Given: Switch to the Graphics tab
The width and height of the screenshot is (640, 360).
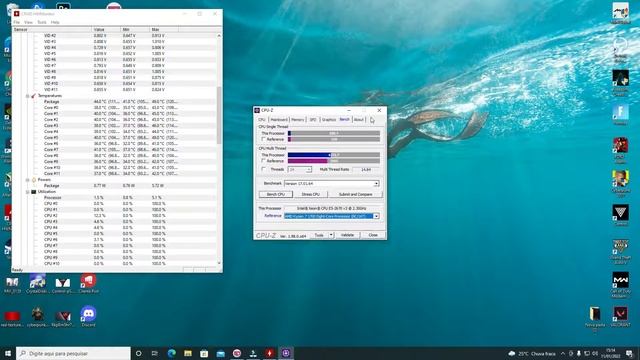Looking at the screenshot, I should [x=329, y=120].
